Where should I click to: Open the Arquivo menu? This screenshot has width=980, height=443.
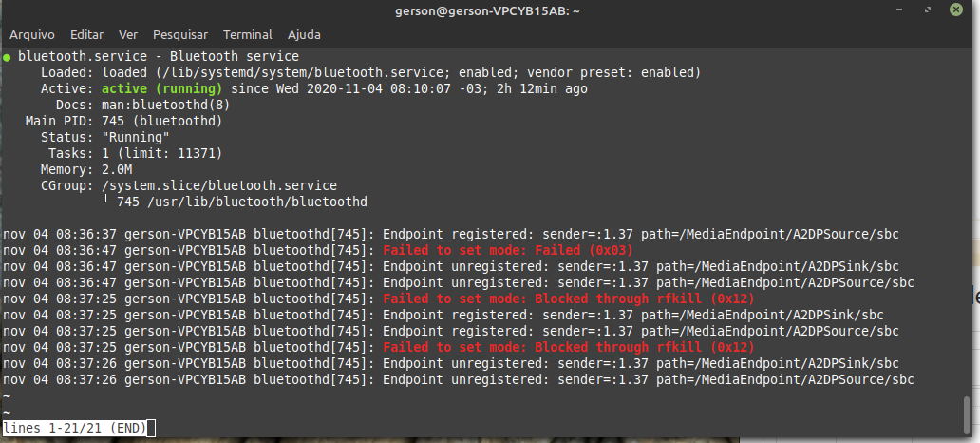pyautogui.click(x=32, y=35)
